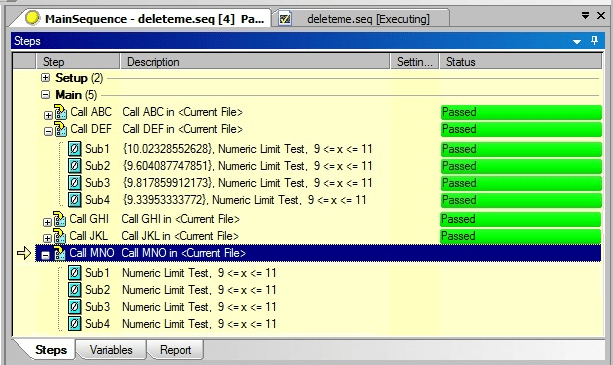
Task: Click the Settings column header
Action: [x=415, y=62]
